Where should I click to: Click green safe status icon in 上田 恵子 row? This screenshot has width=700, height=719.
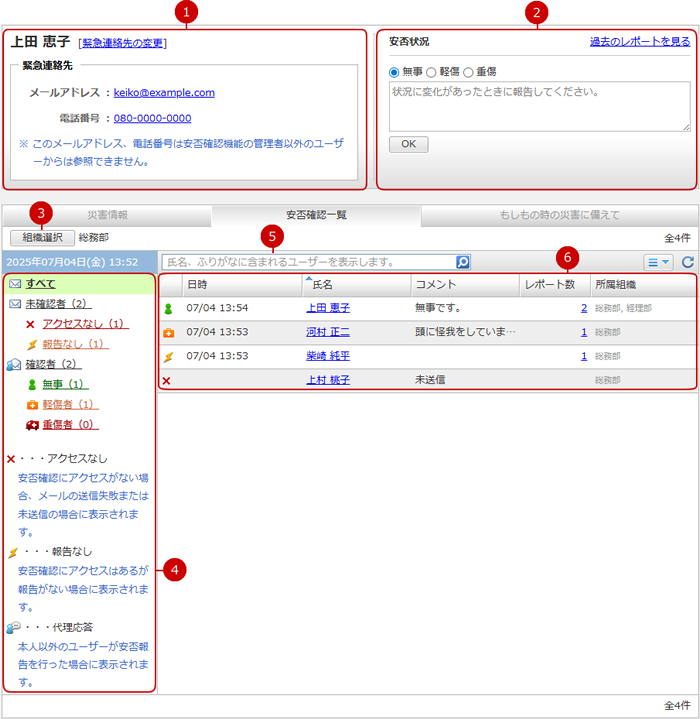[168, 309]
